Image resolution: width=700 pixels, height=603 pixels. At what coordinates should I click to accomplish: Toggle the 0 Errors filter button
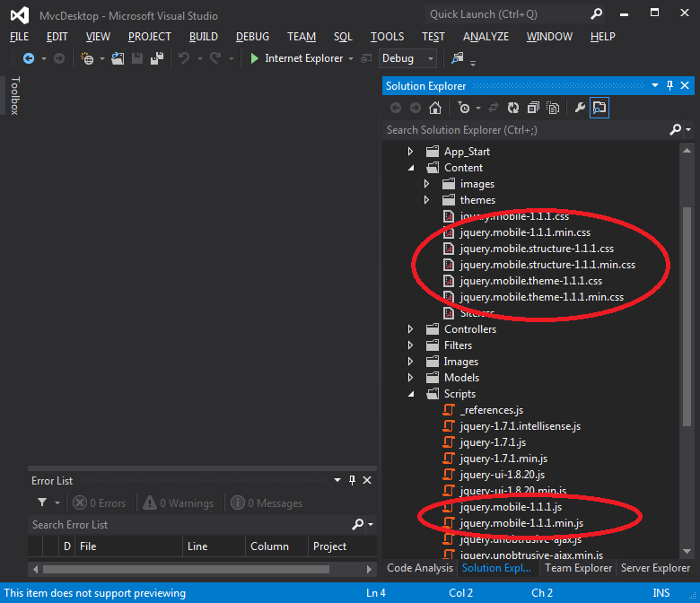point(100,503)
